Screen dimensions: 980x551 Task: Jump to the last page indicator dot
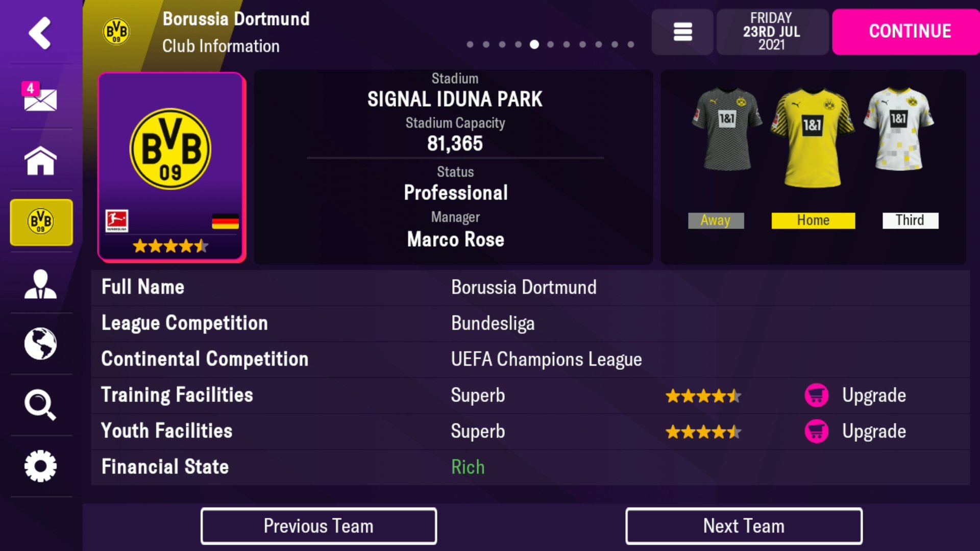click(x=631, y=44)
